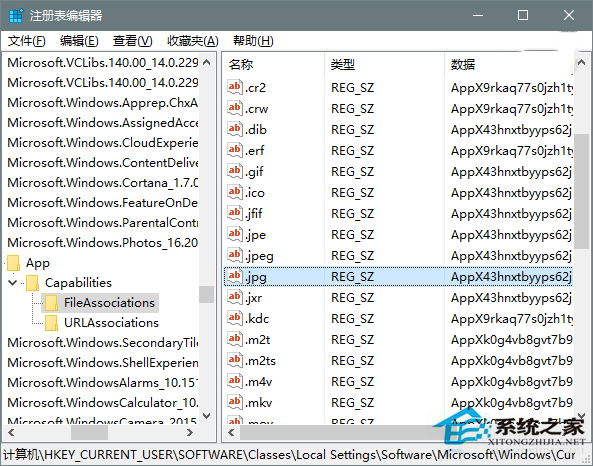
Task: Click the string value icon for .jpg
Action: click(234, 276)
